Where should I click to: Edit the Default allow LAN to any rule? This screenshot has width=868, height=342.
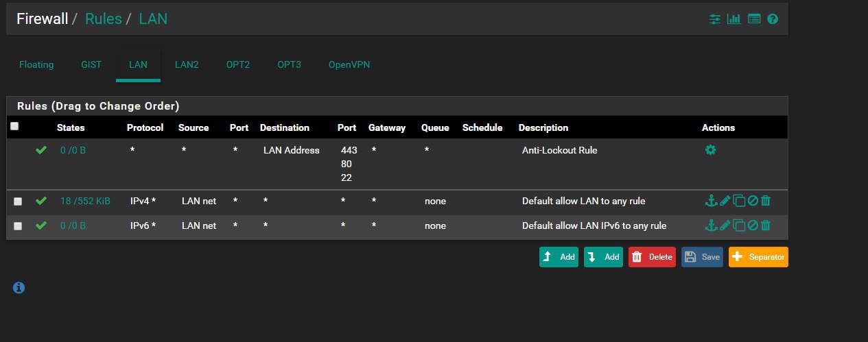point(725,201)
